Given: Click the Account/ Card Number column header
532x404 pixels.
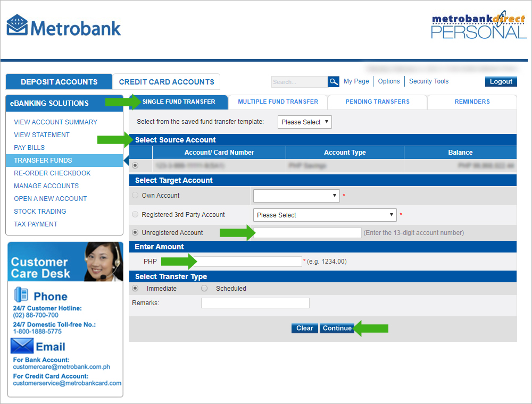Looking at the screenshot, I should pyautogui.click(x=219, y=153).
